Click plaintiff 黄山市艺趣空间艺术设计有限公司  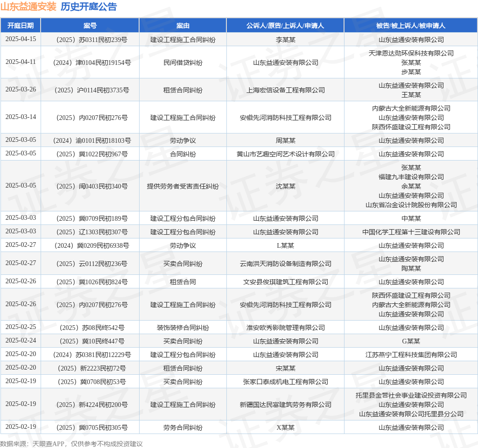[285, 154]
